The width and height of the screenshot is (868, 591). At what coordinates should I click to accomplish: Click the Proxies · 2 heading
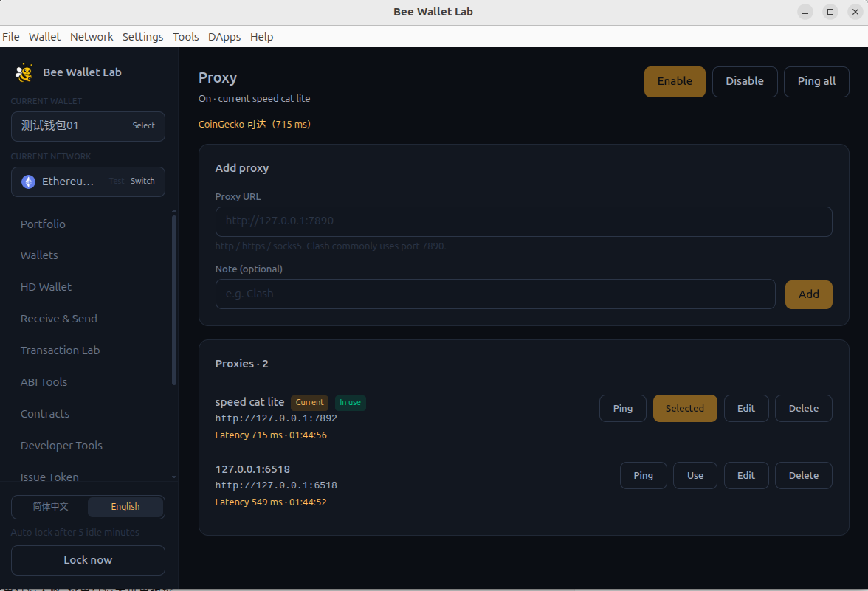tap(241, 364)
